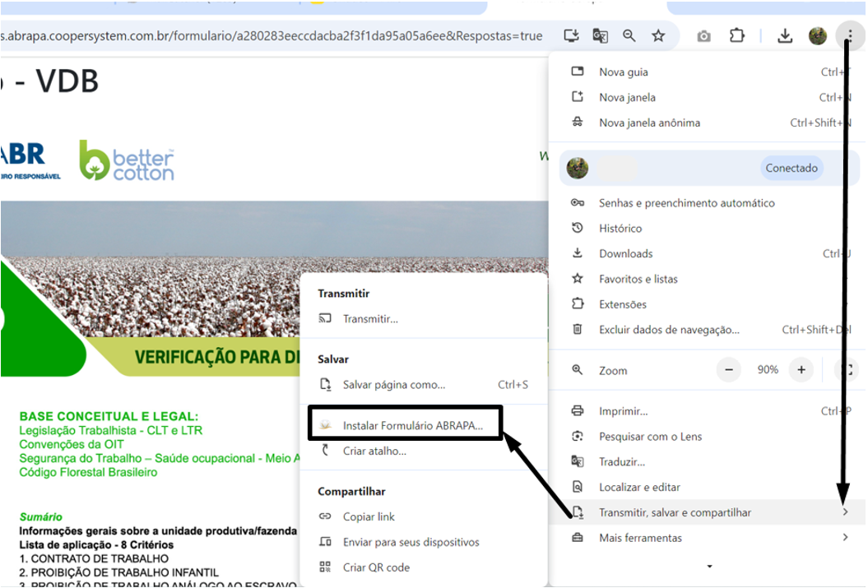Click the profile avatar in browser toolbar

pyautogui.click(x=817, y=36)
